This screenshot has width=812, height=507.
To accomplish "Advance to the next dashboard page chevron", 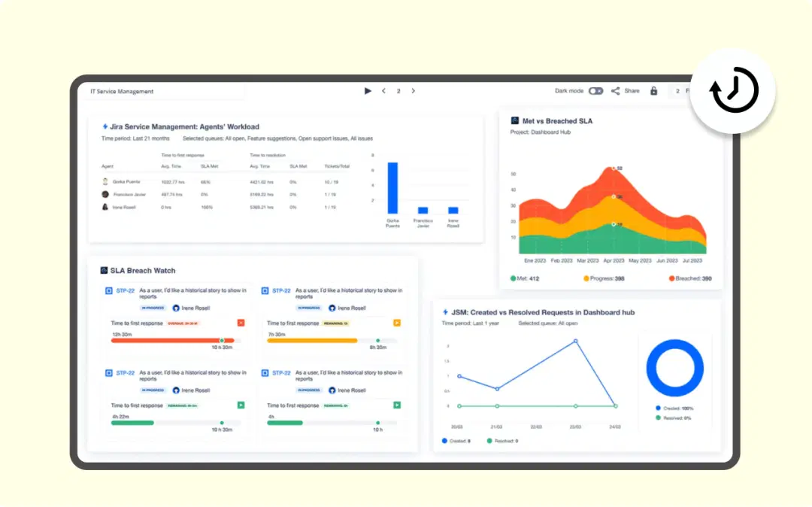I will 413,90.
